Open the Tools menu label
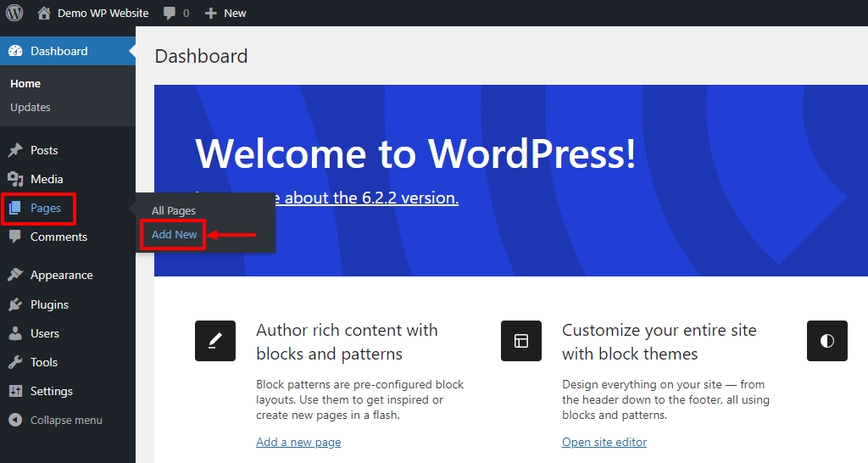 pos(44,362)
